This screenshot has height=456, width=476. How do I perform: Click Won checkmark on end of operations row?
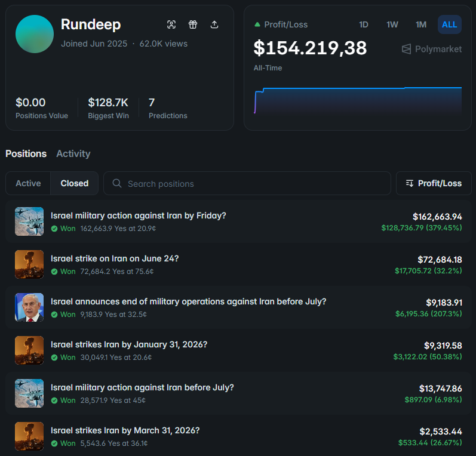[x=54, y=315]
